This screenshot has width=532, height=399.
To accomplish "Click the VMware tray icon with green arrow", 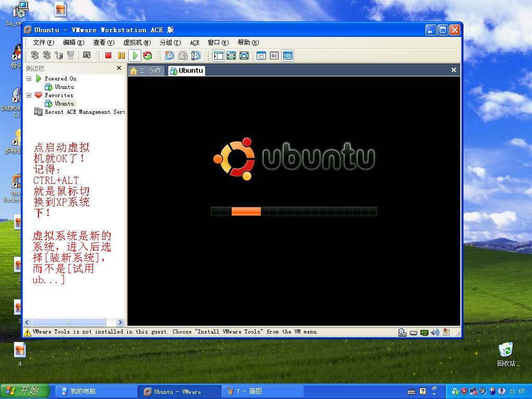I will (455, 392).
